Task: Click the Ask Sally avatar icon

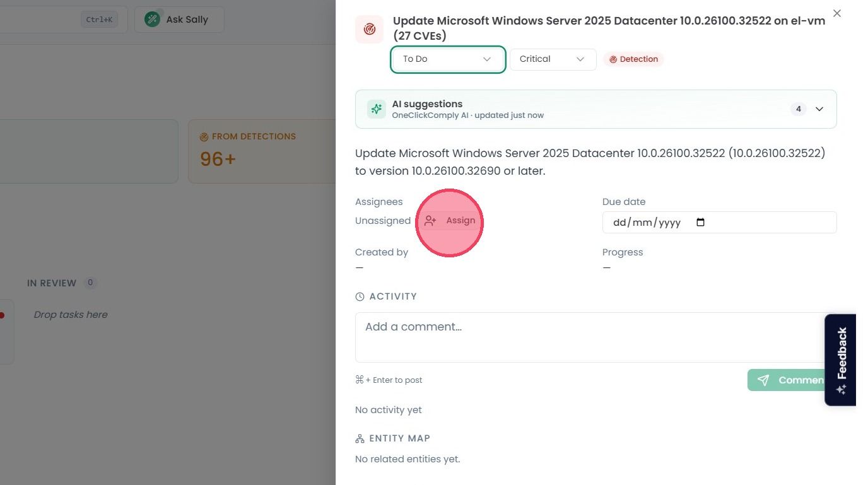Action: (x=152, y=20)
